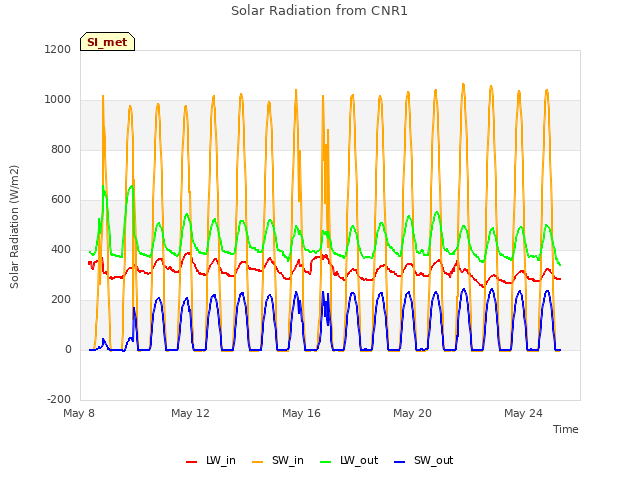Image resolution: width=640 pixels, height=480 pixels.
Task: Click the 600 y-axis tick label
Action: [61, 200]
